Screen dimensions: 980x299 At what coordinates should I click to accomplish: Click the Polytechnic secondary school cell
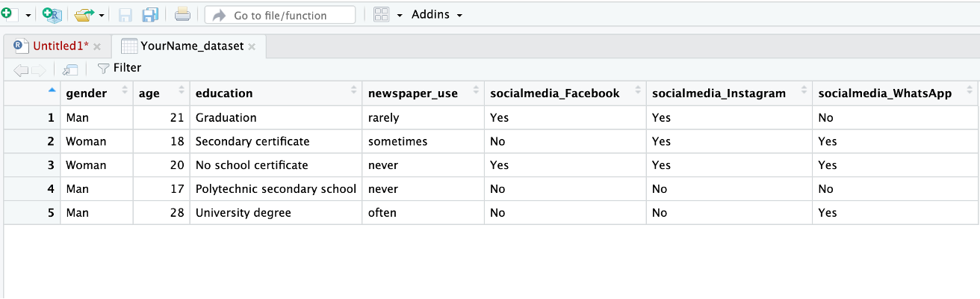276,189
